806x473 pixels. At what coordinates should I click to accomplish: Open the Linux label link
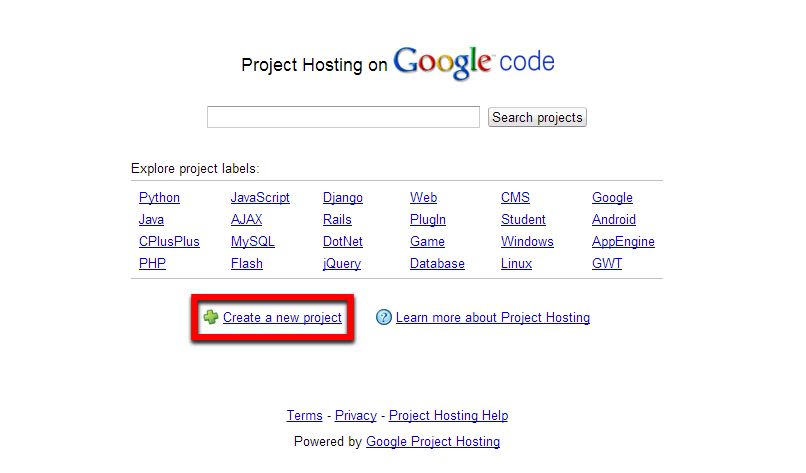pos(517,264)
